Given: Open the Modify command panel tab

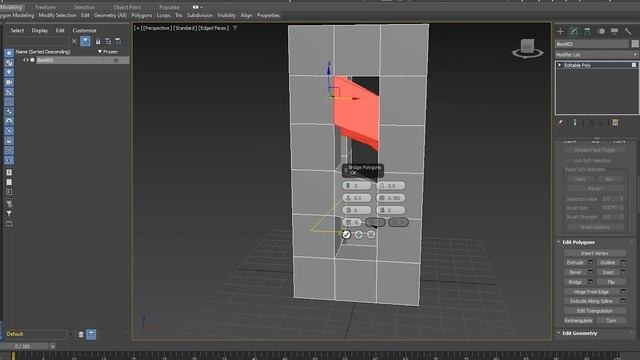Looking at the screenshot, I should (573, 31).
